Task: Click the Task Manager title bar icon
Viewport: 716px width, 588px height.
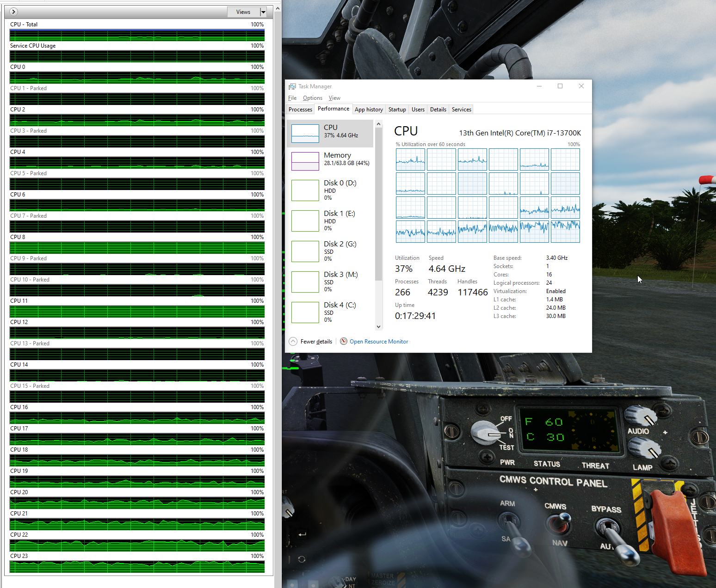Action: point(292,86)
